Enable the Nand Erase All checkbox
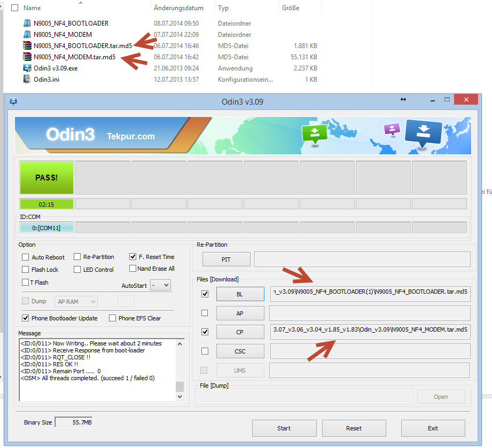492x448 pixels. (x=132, y=269)
